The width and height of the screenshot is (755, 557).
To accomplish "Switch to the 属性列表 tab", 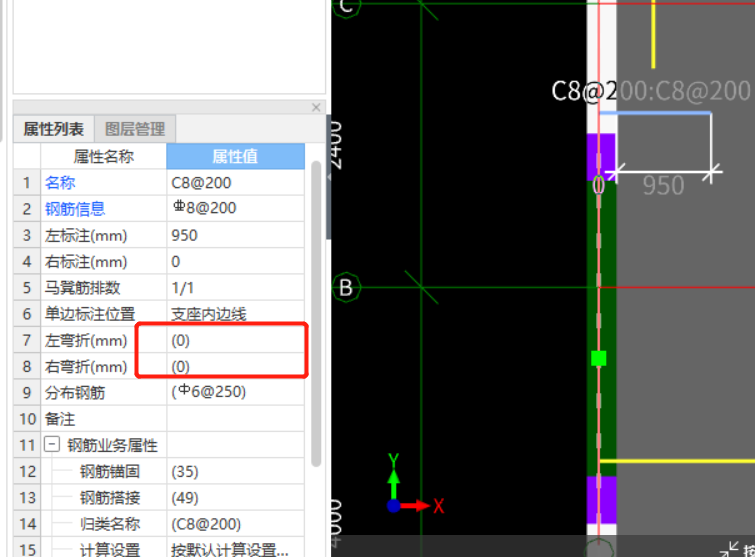I will [x=53, y=129].
